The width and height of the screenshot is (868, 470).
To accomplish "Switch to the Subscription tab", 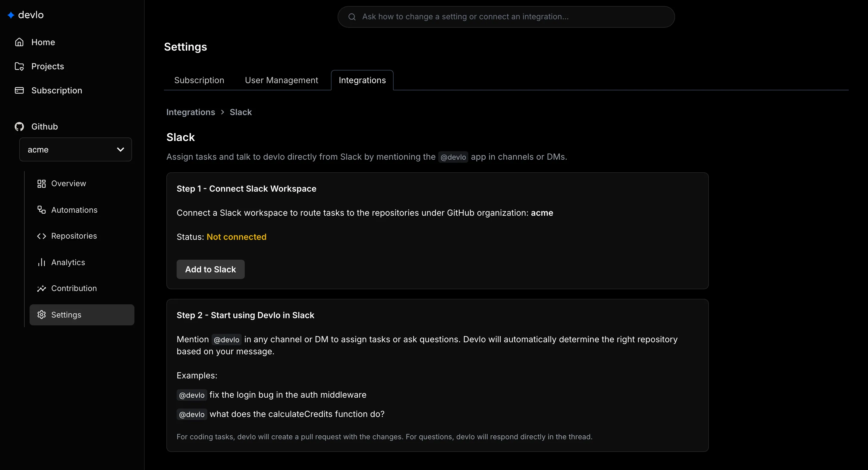I will coord(199,80).
